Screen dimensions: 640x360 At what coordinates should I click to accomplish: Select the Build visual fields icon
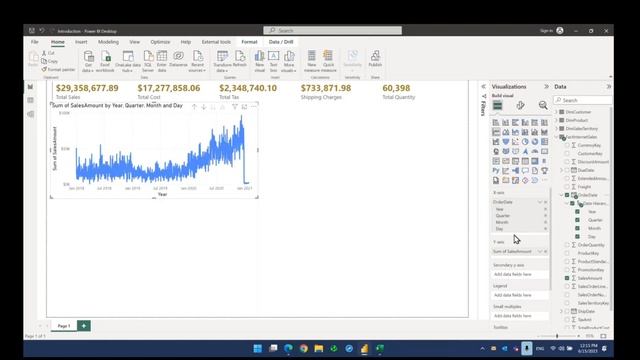[x=497, y=105]
